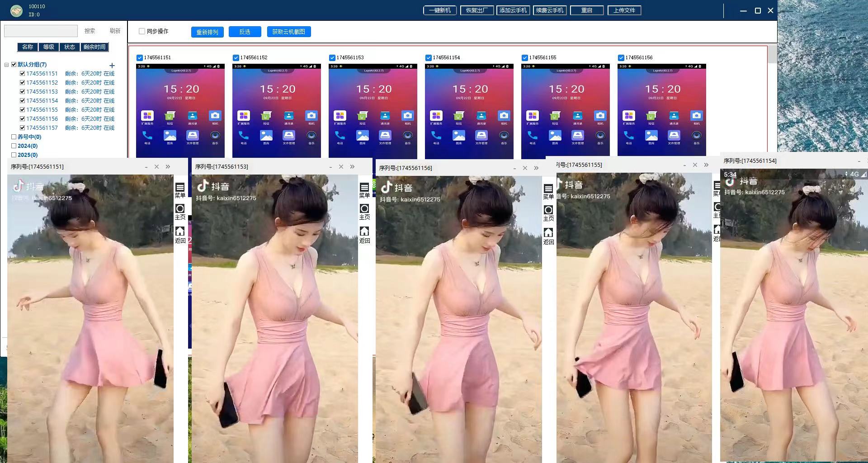The image size is (868, 463).
Task: Enable the 同步操作 checkbox
Action: click(x=142, y=31)
